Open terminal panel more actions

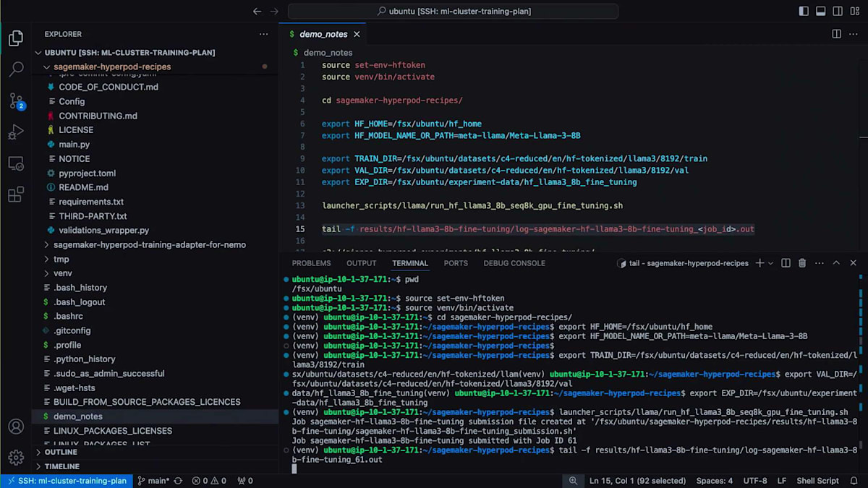point(818,263)
